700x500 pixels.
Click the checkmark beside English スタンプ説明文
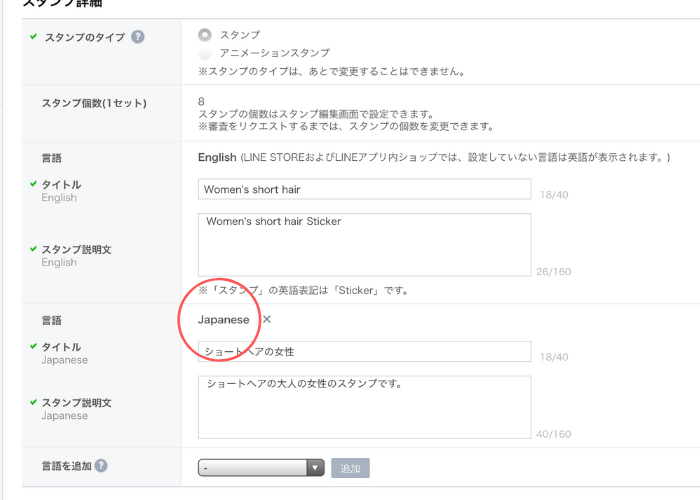[x=33, y=249]
